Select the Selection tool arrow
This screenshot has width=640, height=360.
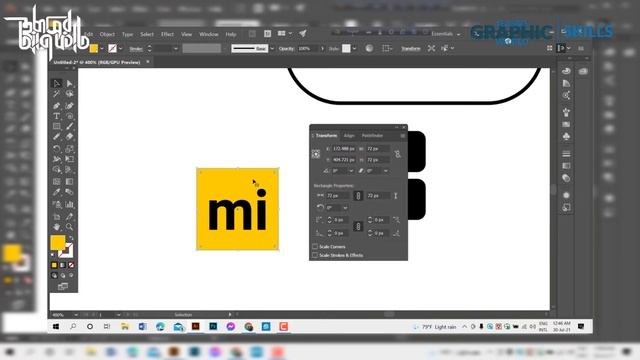coord(57,84)
